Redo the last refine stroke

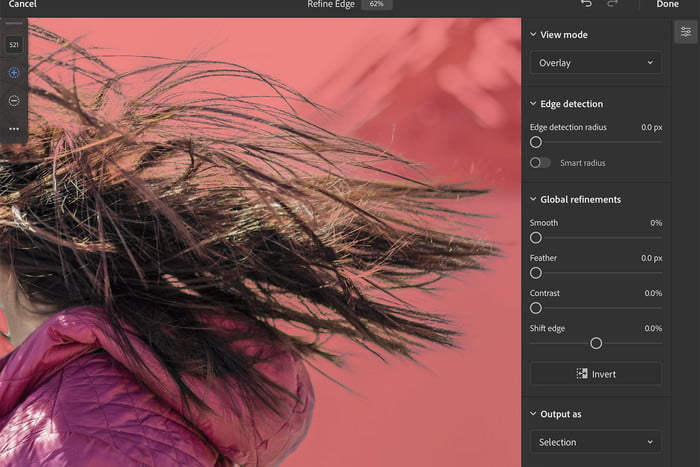612,4
